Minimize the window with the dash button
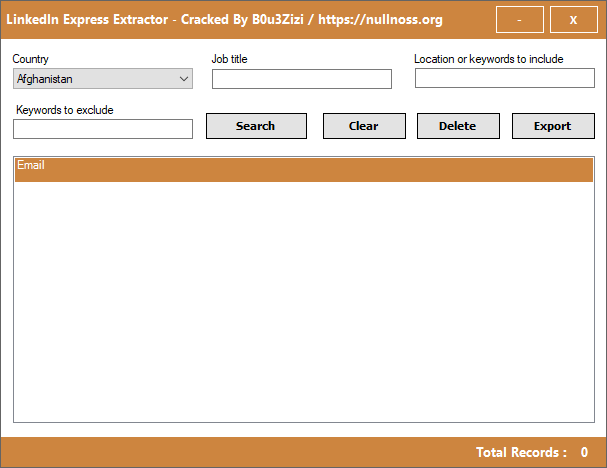 click(x=520, y=19)
